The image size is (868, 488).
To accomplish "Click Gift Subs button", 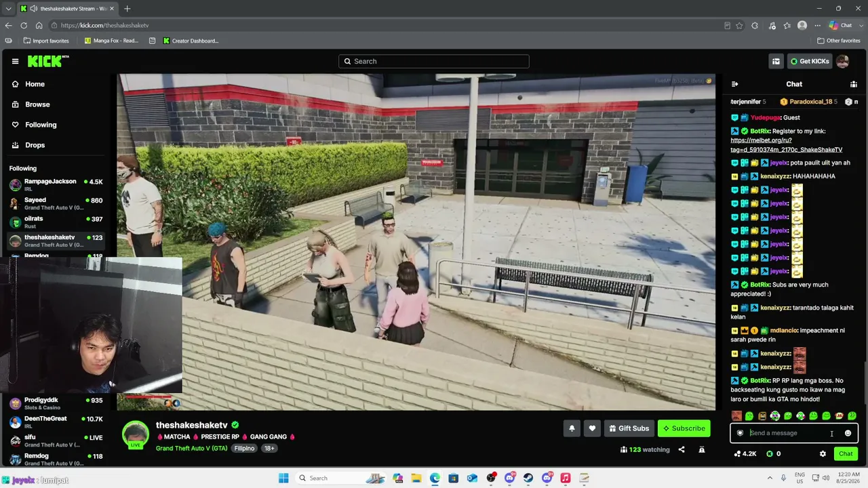I will tap(629, 428).
